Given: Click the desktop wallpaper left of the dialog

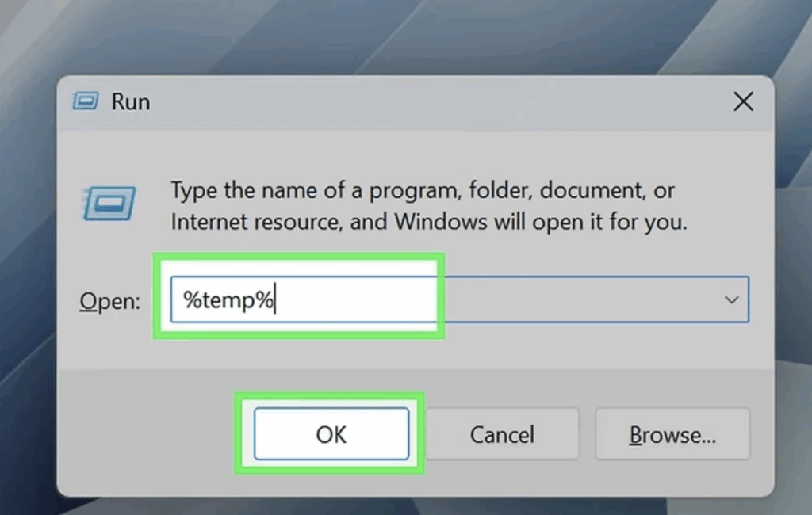Looking at the screenshot, I should coord(28,284).
